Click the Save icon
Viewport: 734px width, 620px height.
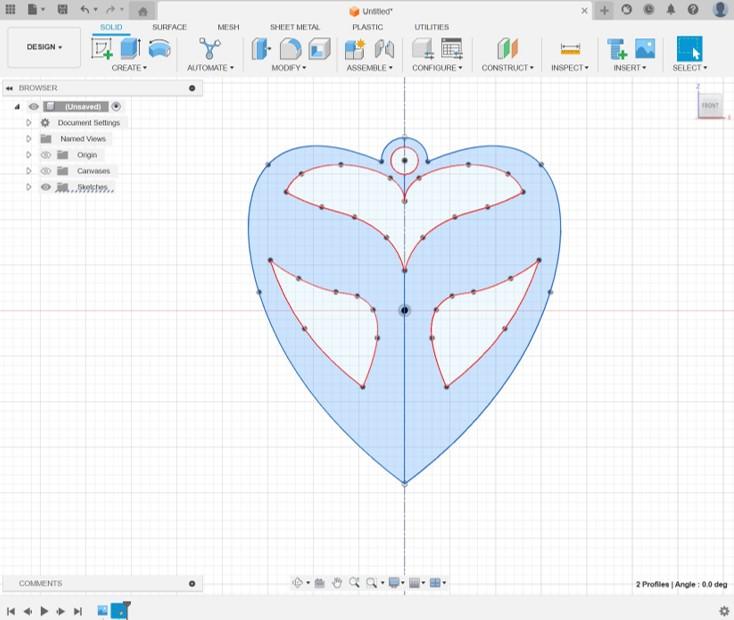coord(62,9)
